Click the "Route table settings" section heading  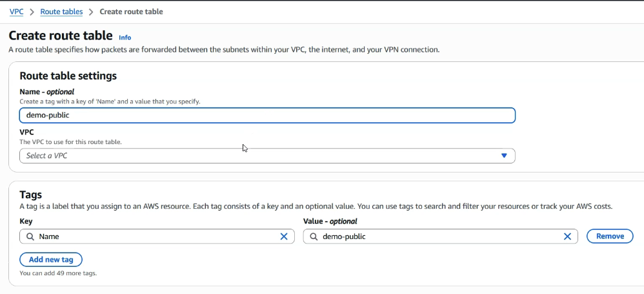(x=68, y=76)
